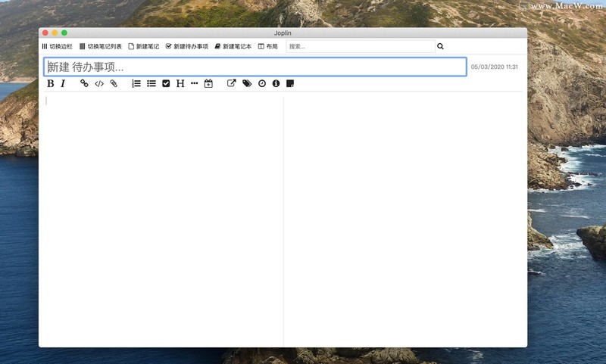Viewport: 606px width, 364px height.
Task: Insert numbered list
Action: point(136,83)
